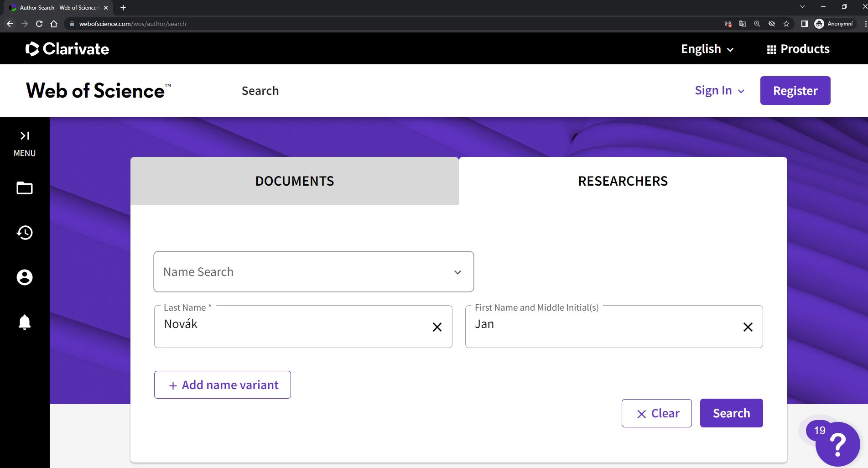The width and height of the screenshot is (868, 468).
Task: Click the browser forward arrow
Action: click(x=25, y=24)
